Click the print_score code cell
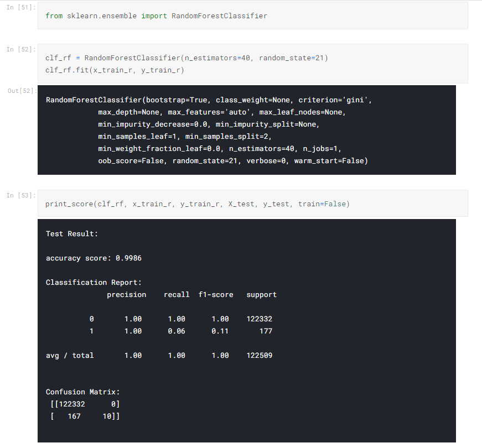Image resolution: width=482 pixels, height=448 pixels. pyautogui.click(x=253, y=204)
